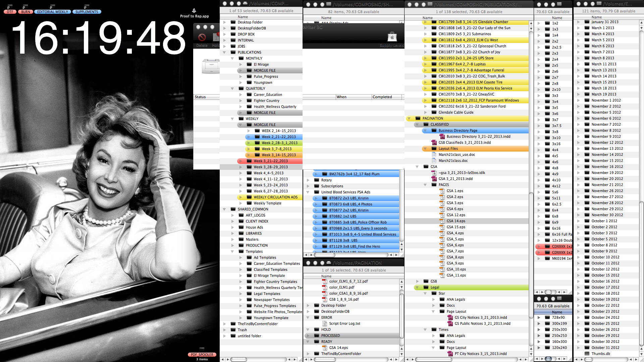This screenshot has width=644, height=362.
Task: Select the red Week 3_21-22_2013 folder
Action: click(270, 161)
